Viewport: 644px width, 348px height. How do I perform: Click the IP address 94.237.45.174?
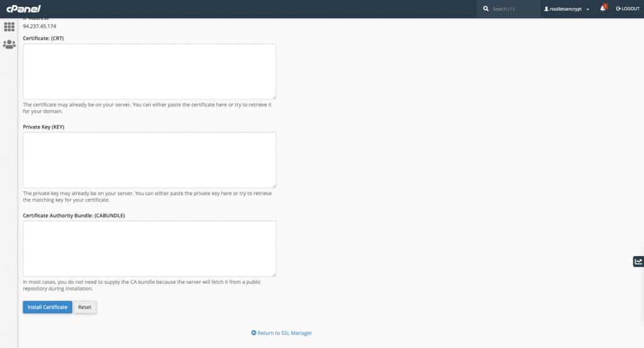click(40, 26)
